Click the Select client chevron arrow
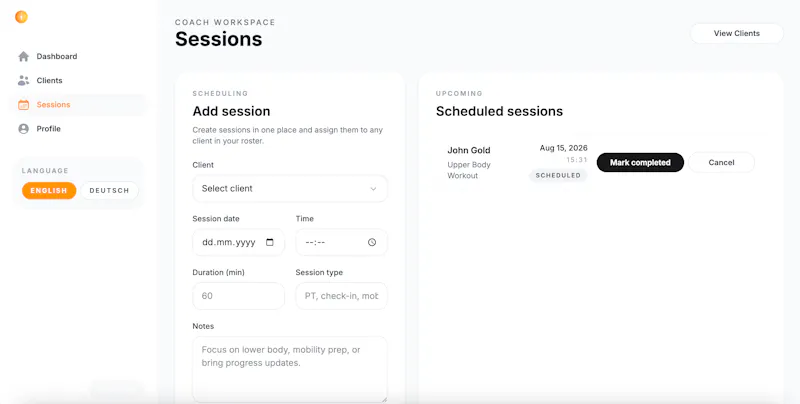Viewport: 800px width, 404px height. (x=373, y=189)
